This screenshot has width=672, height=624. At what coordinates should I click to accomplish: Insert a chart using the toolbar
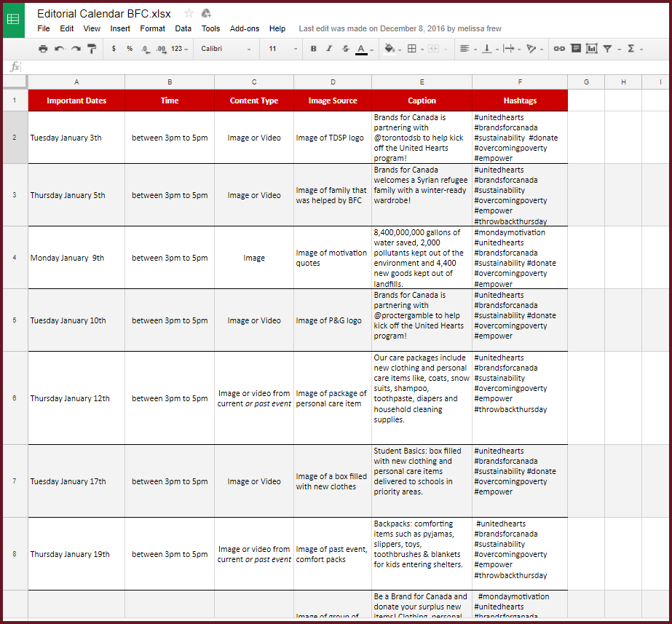(x=592, y=49)
